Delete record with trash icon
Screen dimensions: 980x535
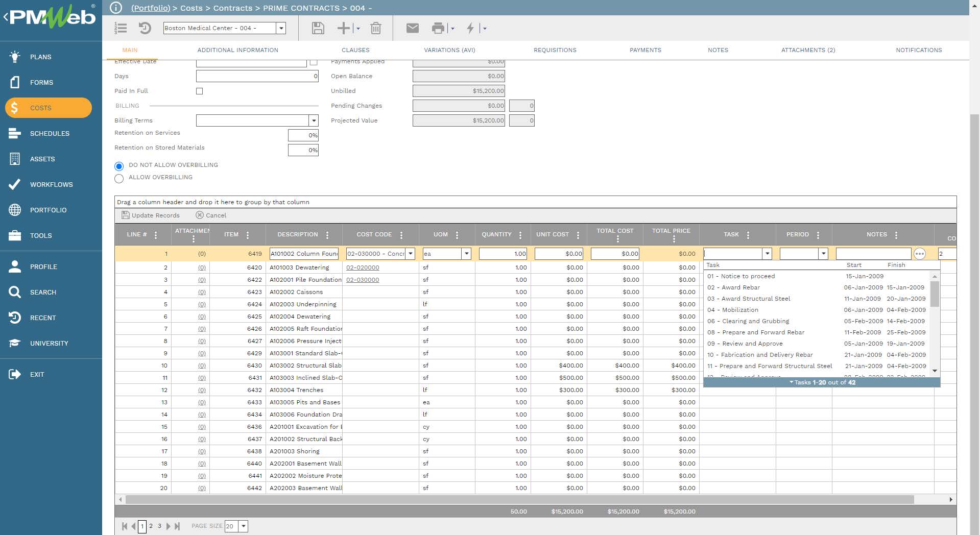click(376, 28)
